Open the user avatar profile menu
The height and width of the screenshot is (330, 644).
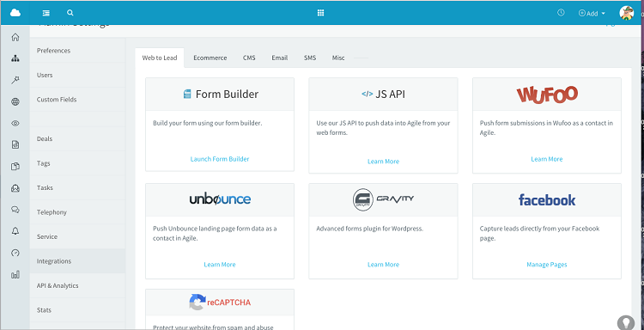pos(626,13)
